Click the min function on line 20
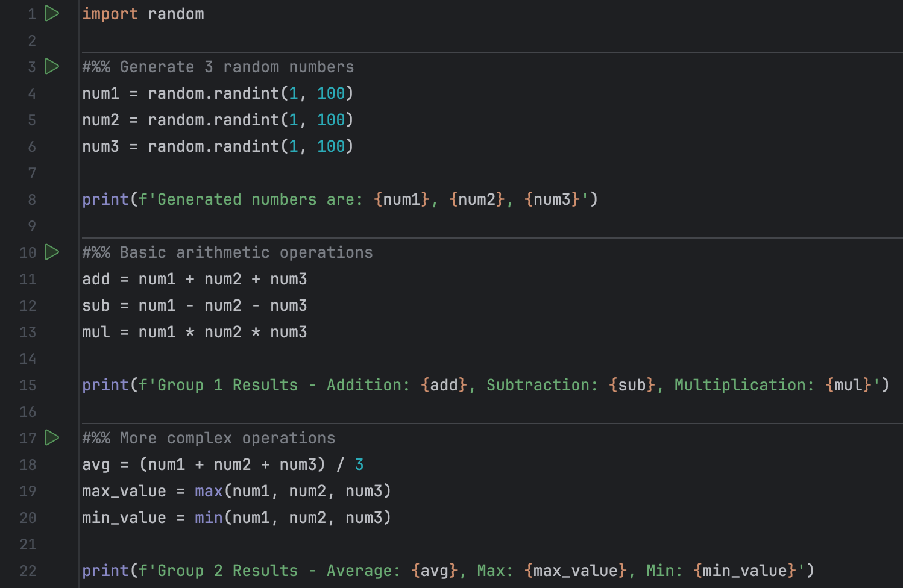Image resolution: width=903 pixels, height=588 pixels. tap(207, 518)
